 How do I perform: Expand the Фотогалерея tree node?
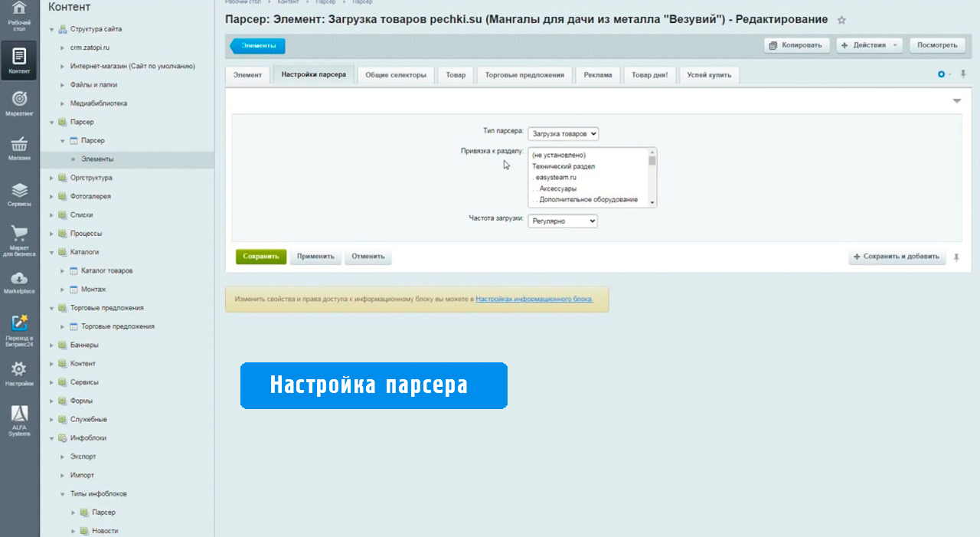[x=51, y=196]
